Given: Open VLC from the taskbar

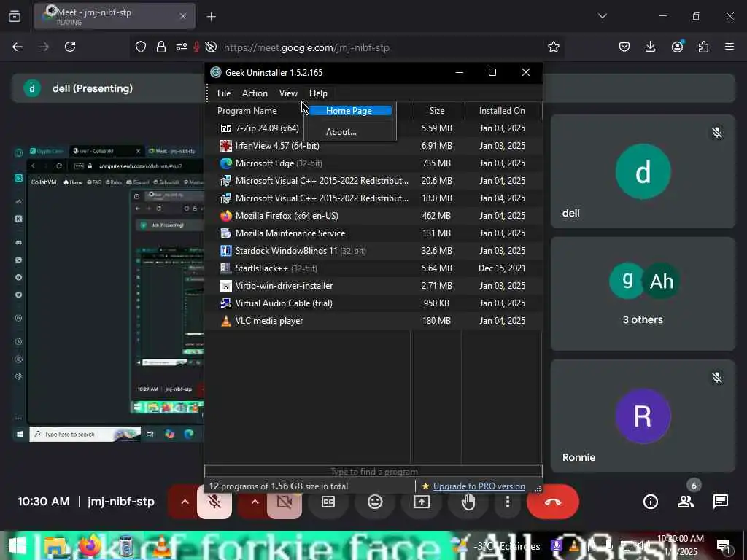Looking at the screenshot, I should coord(161,546).
